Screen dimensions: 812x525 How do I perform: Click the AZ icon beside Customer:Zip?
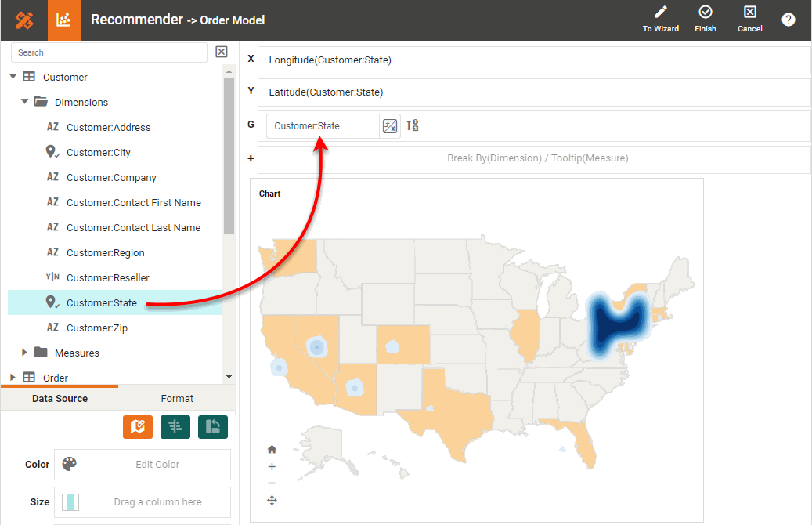[x=52, y=328]
